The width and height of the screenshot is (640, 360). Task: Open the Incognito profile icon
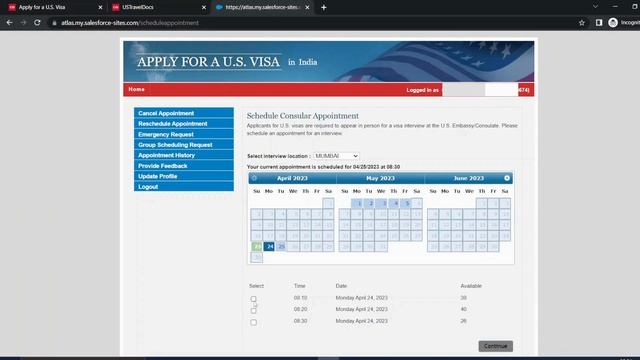[613, 23]
